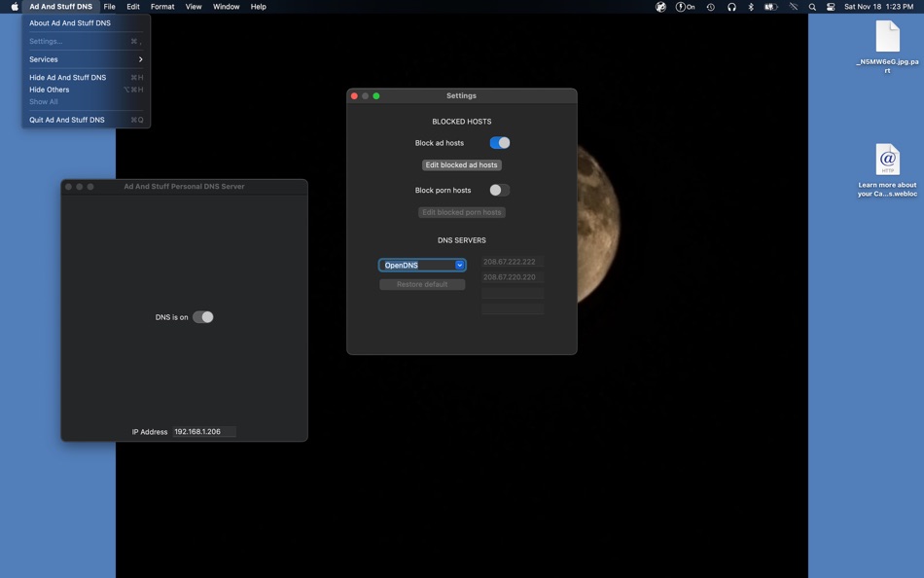The height and width of the screenshot is (578, 924).
Task: Click the Apple logo menu
Action: click(15, 7)
